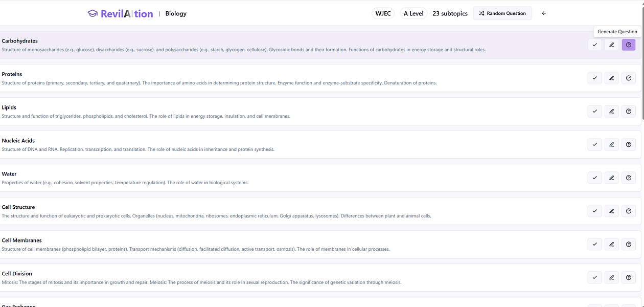Go back using the left arrow icon
Image resolution: width=644 pixels, height=307 pixels.
coord(544,13)
